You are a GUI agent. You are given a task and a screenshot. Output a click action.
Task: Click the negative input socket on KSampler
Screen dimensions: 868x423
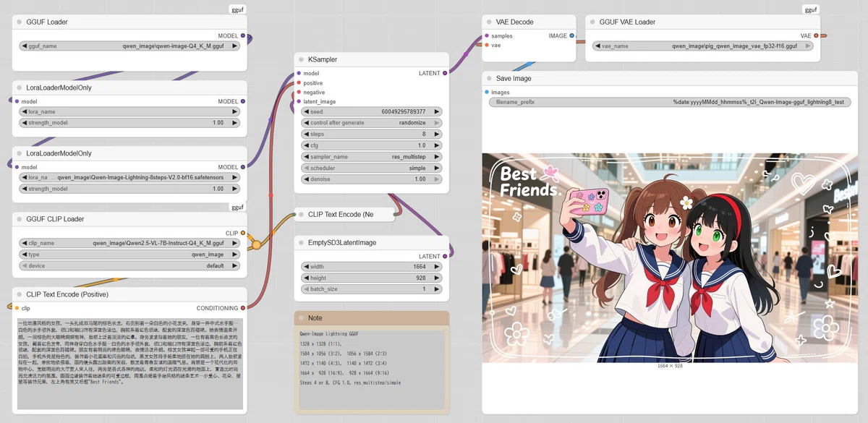pos(298,92)
